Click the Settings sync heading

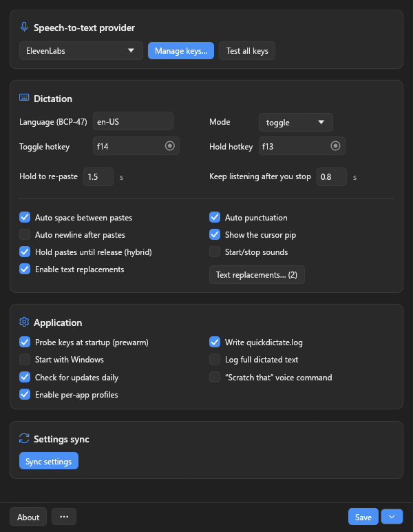point(61,439)
